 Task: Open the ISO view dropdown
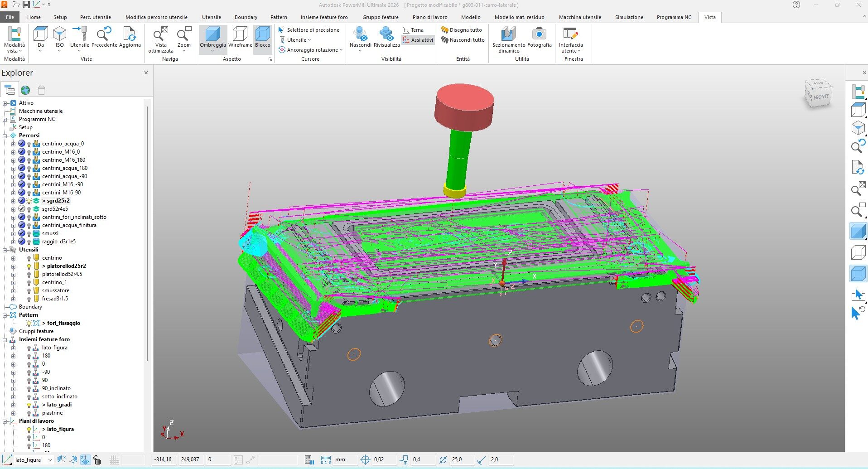(x=59, y=50)
